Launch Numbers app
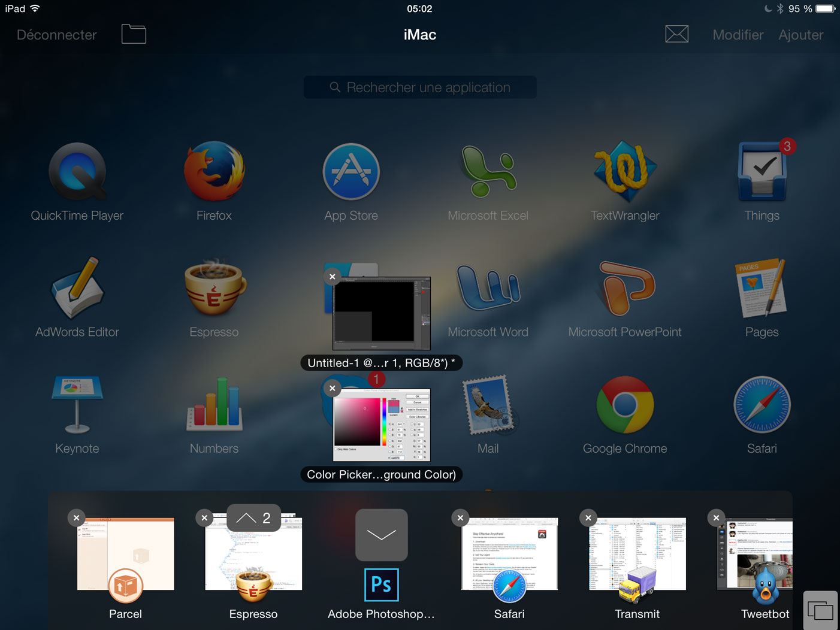This screenshot has height=630, width=840. (x=214, y=405)
